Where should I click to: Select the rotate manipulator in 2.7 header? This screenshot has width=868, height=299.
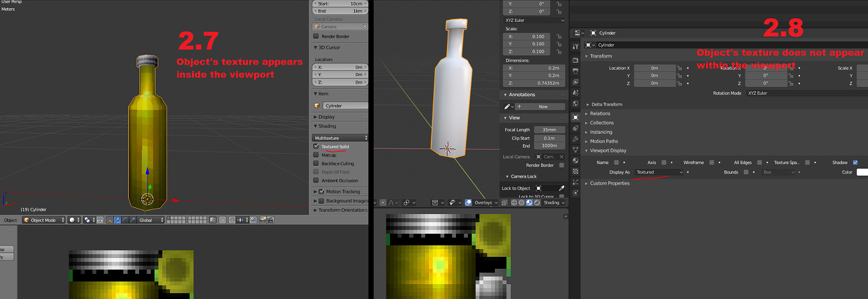tap(125, 220)
